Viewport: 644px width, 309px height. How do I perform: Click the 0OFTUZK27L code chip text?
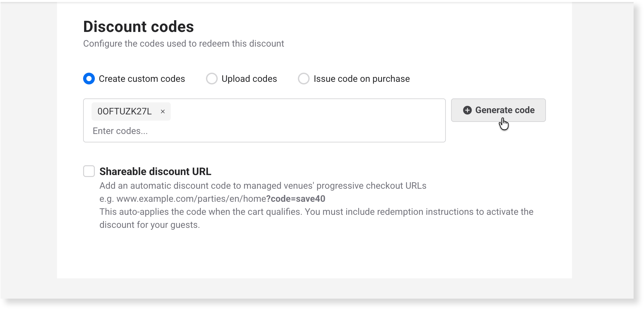click(124, 111)
